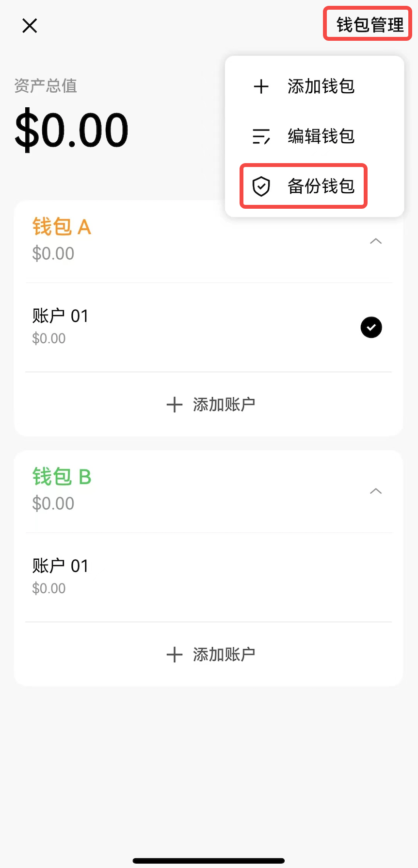Tap 添加账户 text in 钱包 A card

[224, 404]
